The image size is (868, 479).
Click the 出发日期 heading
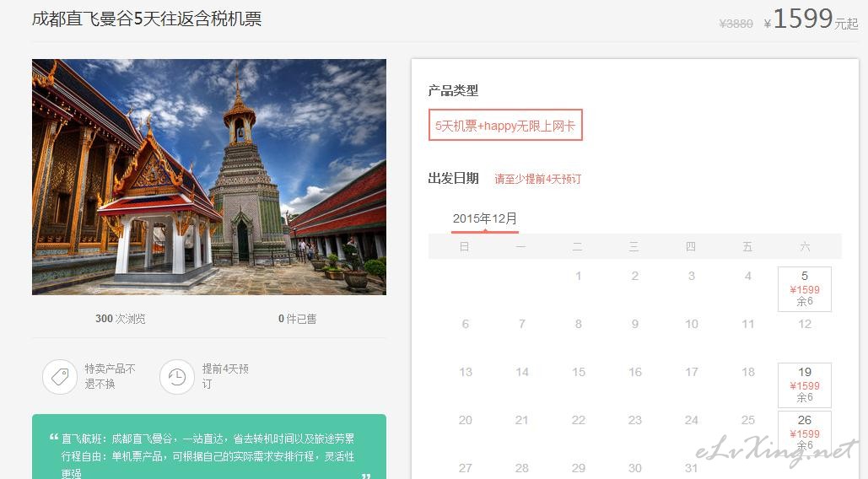[453, 178]
